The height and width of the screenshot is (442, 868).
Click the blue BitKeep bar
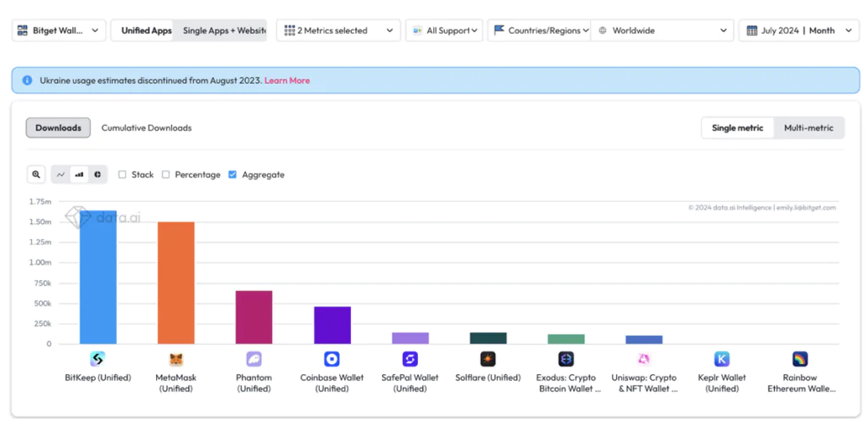[98, 277]
